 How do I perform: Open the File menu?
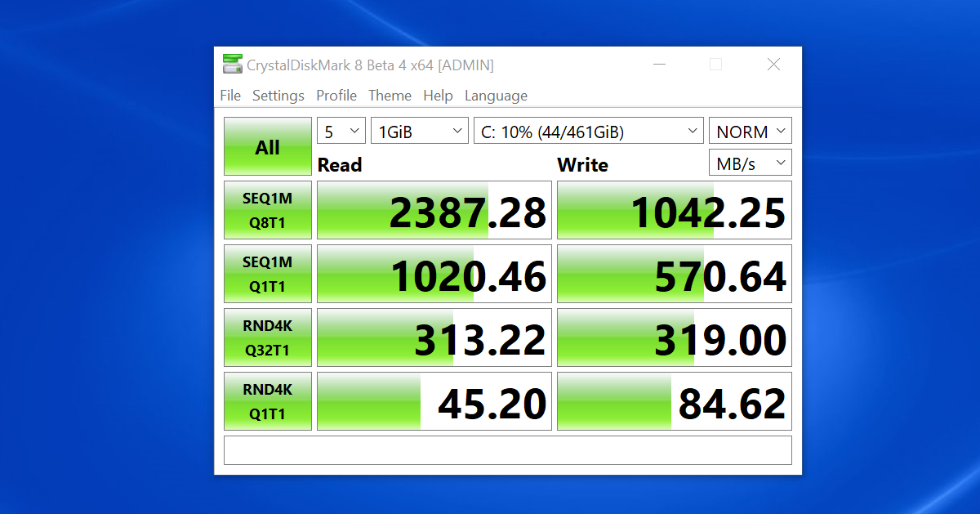click(x=230, y=96)
